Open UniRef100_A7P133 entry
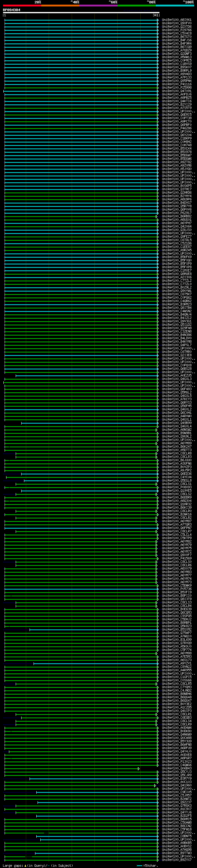Image resolution: width=197 pixels, height=868 pixels. (177, 78)
